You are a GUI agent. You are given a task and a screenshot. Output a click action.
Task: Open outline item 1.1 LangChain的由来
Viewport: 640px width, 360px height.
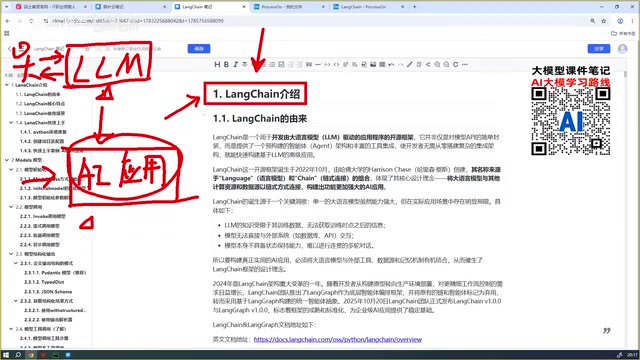[38, 94]
